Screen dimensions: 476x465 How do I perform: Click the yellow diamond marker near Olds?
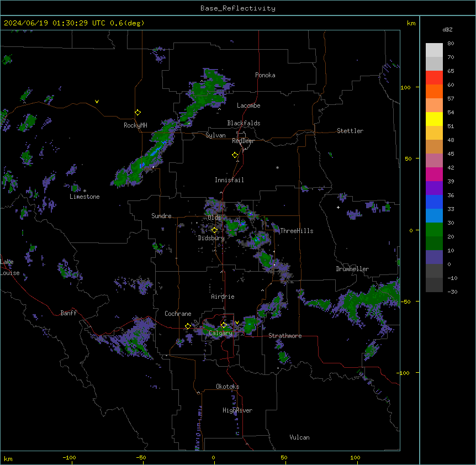pyautogui.click(x=214, y=230)
